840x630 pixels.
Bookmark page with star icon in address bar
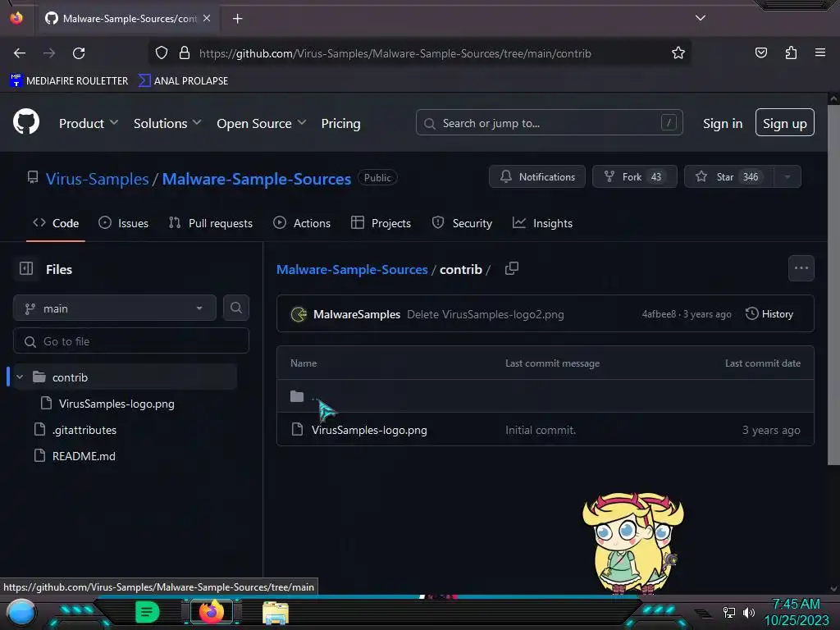[x=678, y=53]
